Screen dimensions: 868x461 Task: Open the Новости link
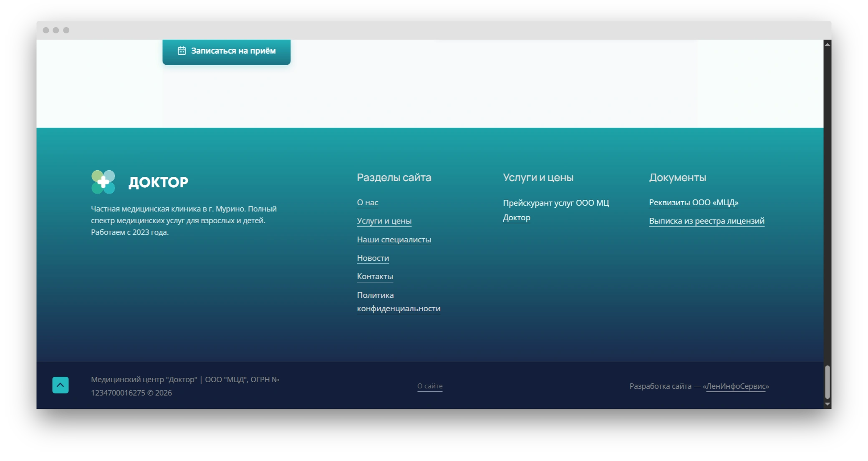click(x=373, y=258)
